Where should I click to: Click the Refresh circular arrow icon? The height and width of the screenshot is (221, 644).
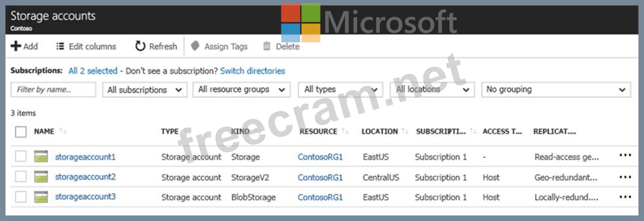pyautogui.click(x=141, y=46)
